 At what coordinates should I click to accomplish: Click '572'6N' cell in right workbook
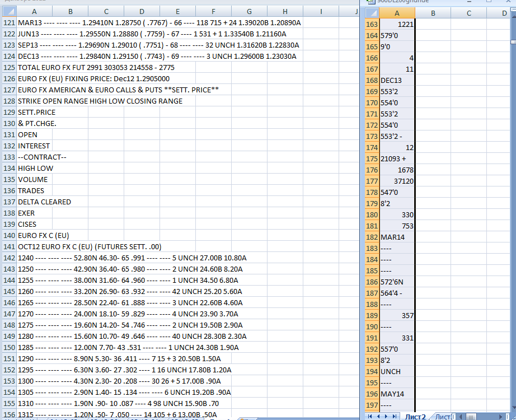coord(397,282)
